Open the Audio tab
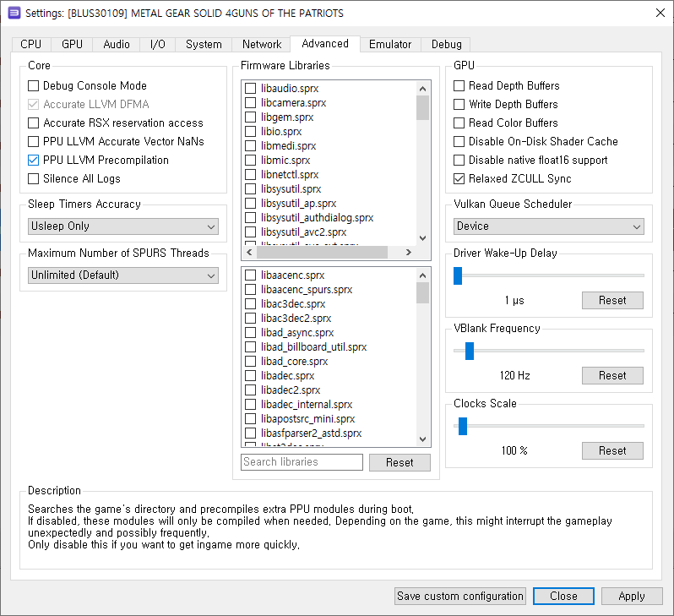Viewport: 674px width, 616px height. pos(116,44)
